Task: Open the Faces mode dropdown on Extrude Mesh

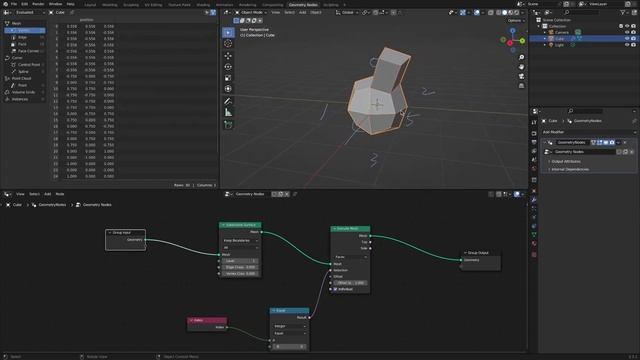Action: 351,257
